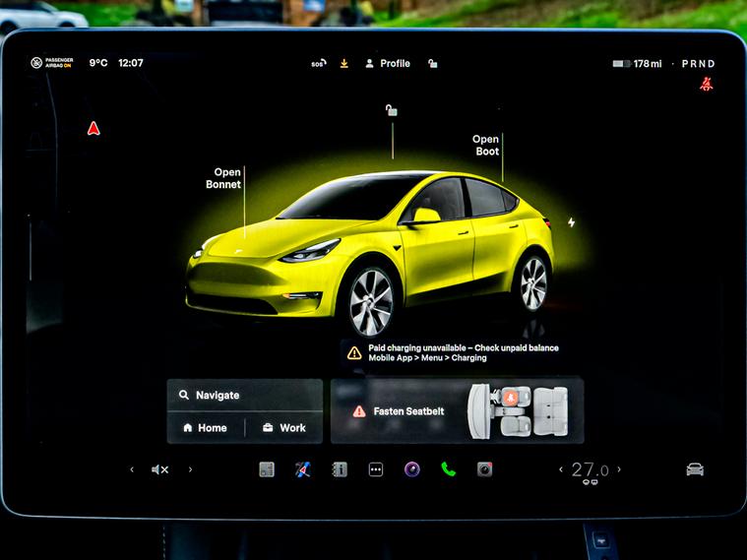Select the Work destination shortcut

tap(283, 428)
